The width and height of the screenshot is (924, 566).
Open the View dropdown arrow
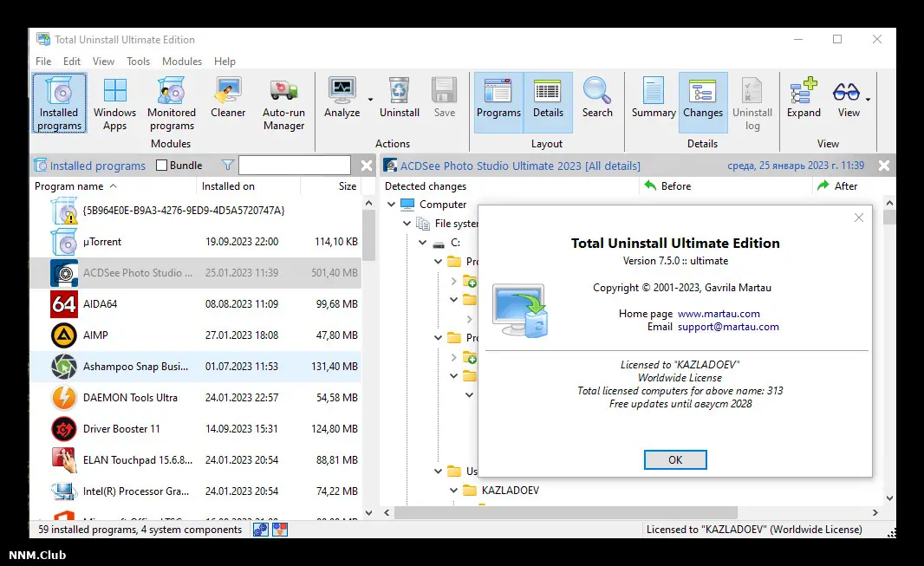868,99
